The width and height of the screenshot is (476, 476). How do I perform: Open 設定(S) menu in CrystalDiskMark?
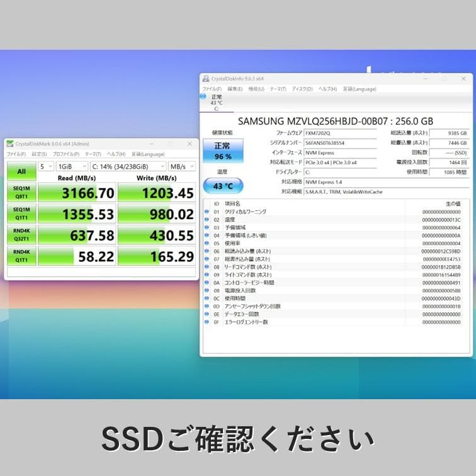[39, 154]
